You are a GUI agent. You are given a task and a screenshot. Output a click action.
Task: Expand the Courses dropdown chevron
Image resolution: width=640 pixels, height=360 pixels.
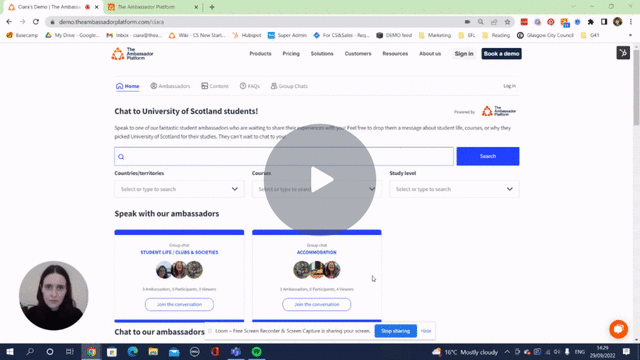tap(372, 189)
